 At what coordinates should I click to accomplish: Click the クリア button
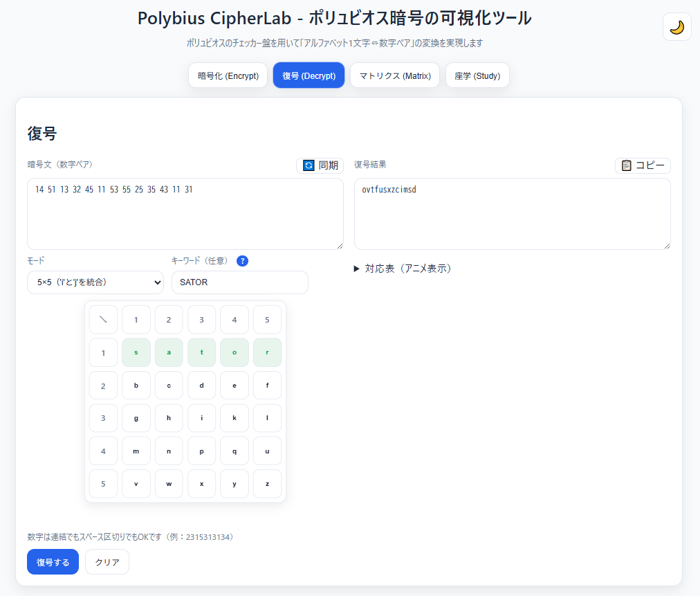click(107, 562)
